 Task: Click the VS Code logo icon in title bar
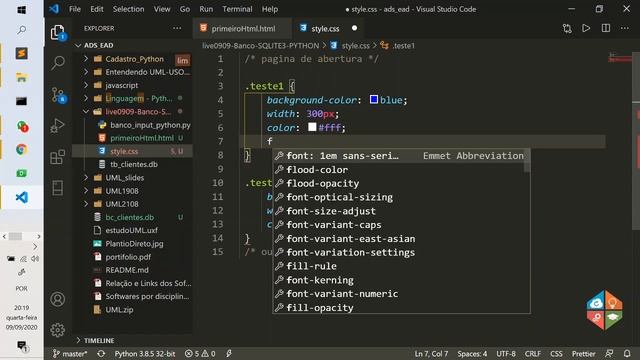pyautogui.click(x=54, y=9)
